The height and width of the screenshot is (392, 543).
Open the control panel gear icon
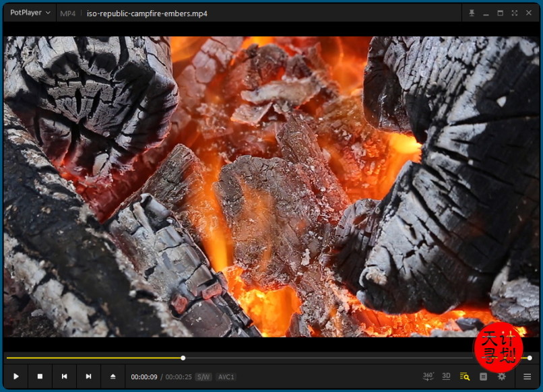(x=501, y=377)
